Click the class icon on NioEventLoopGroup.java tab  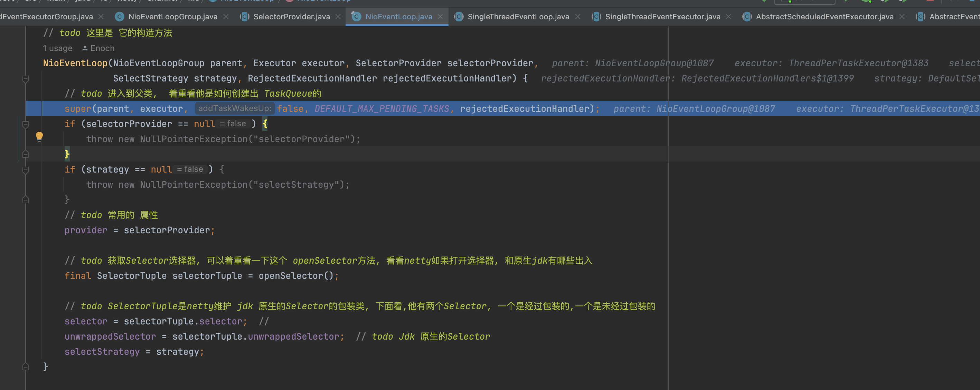point(120,17)
